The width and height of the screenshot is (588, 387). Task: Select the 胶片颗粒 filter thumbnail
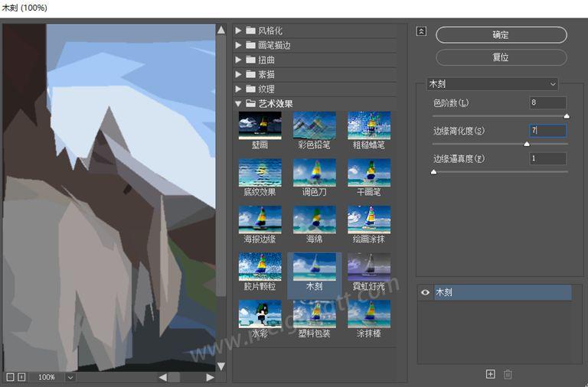260,267
